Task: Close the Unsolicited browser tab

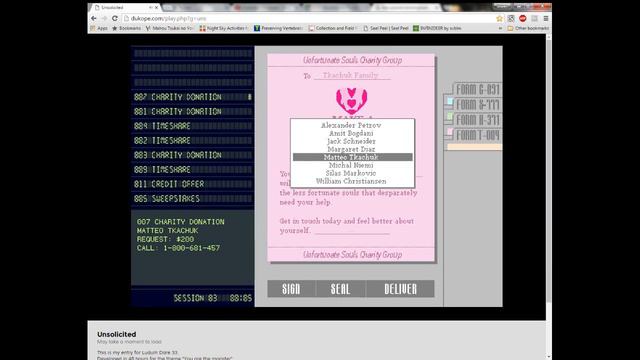Action: pyautogui.click(x=156, y=7)
